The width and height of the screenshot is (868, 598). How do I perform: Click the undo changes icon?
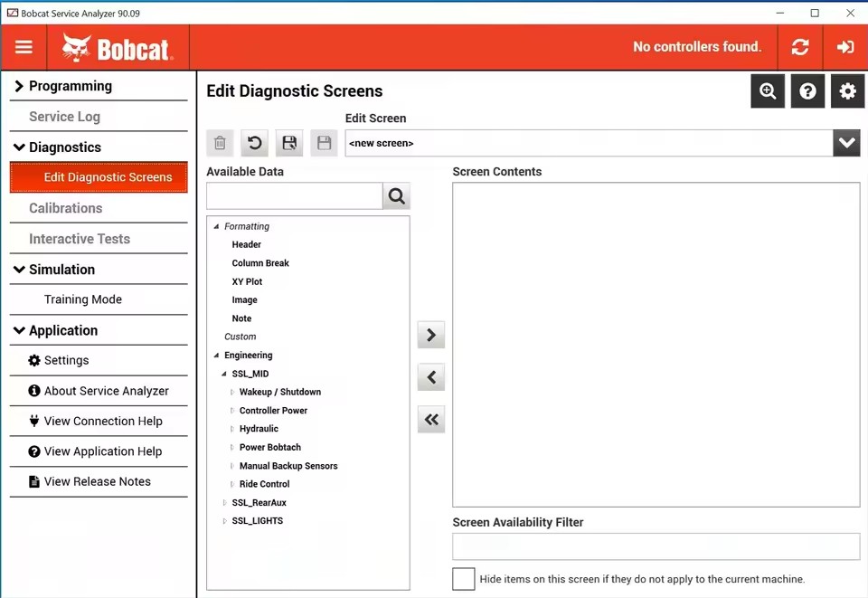pos(255,143)
